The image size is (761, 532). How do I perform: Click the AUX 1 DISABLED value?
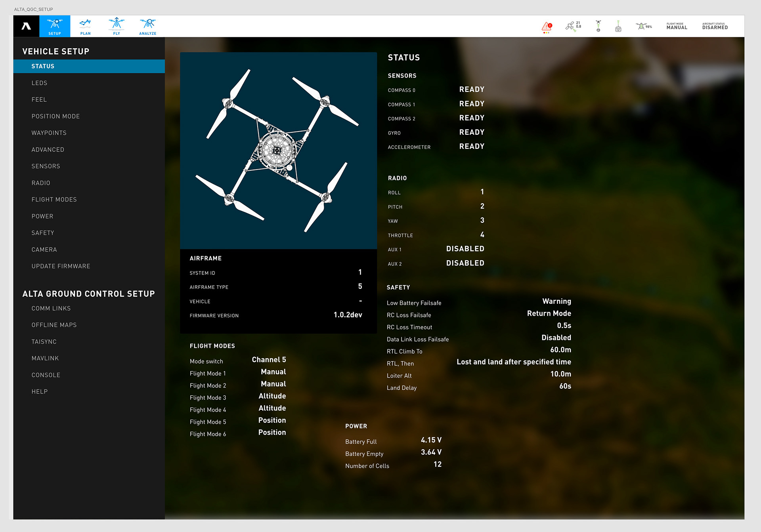tap(465, 249)
